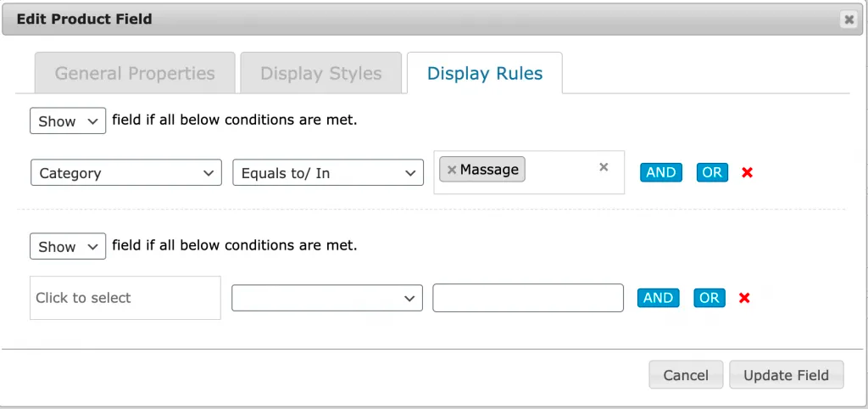Remove the Massage tag from the value field

[452, 170]
